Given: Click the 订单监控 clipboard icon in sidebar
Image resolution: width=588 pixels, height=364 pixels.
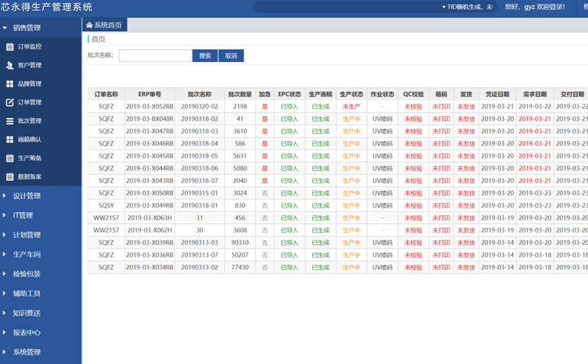Looking at the screenshot, I should [9, 47].
